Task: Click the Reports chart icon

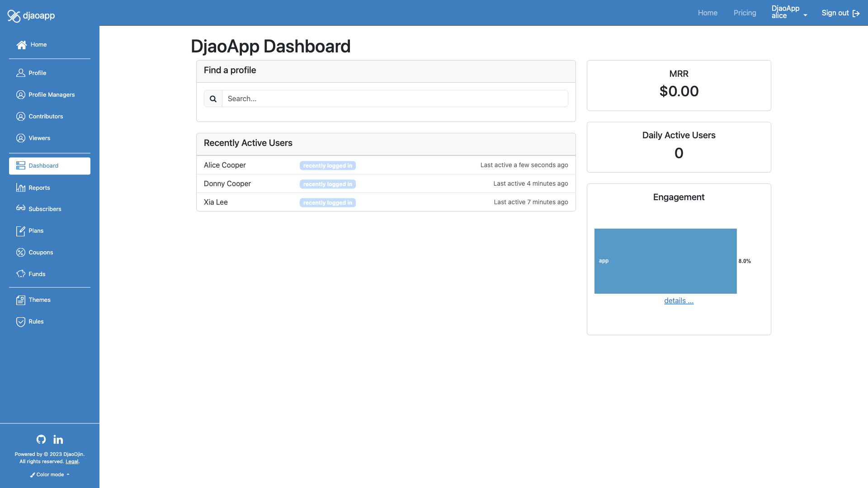Action: pos(21,188)
